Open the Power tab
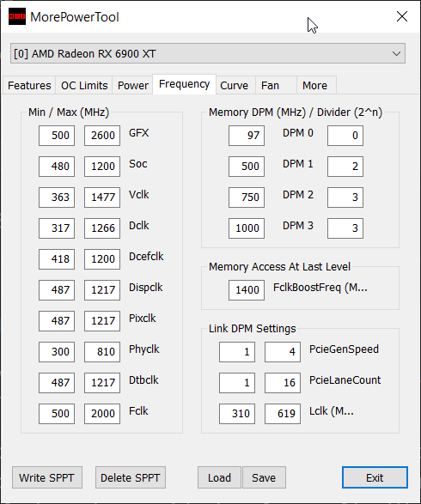 pos(133,86)
